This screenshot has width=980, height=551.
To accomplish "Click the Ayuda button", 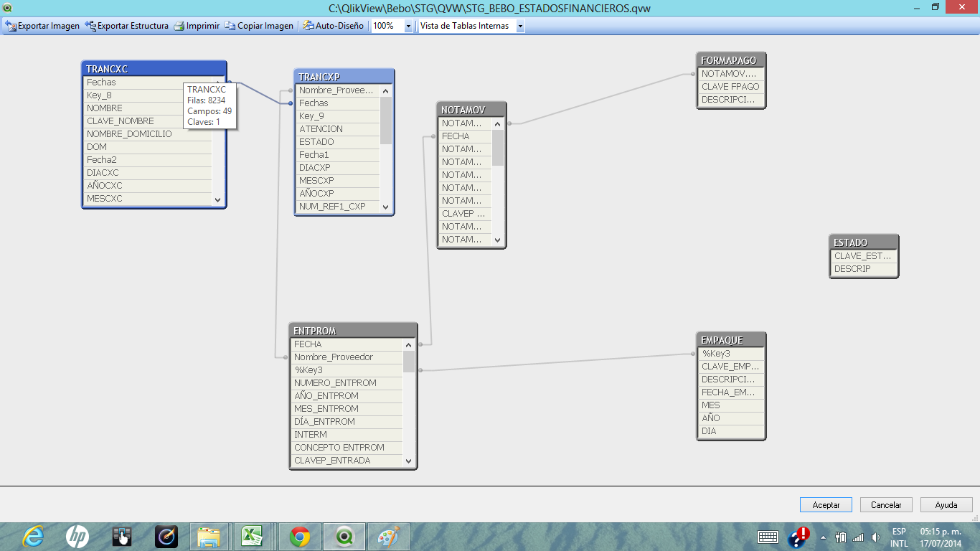I will click(946, 505).
